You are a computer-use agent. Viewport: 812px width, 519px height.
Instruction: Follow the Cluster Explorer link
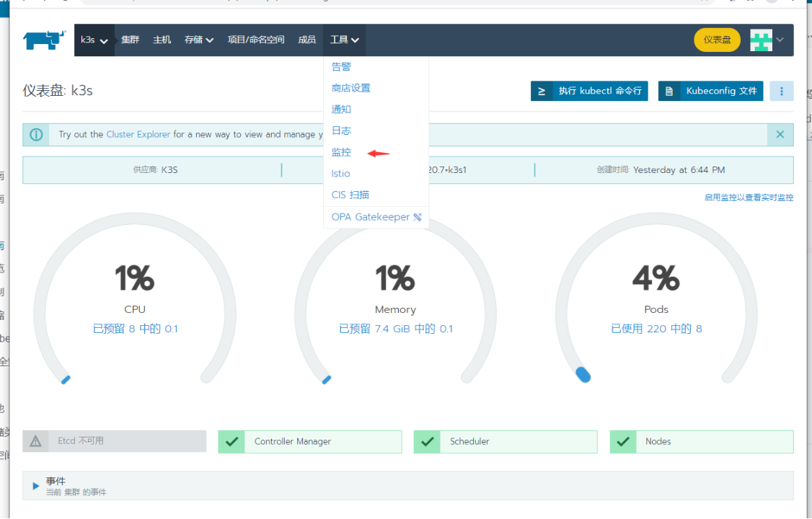[x=138, y=135]
